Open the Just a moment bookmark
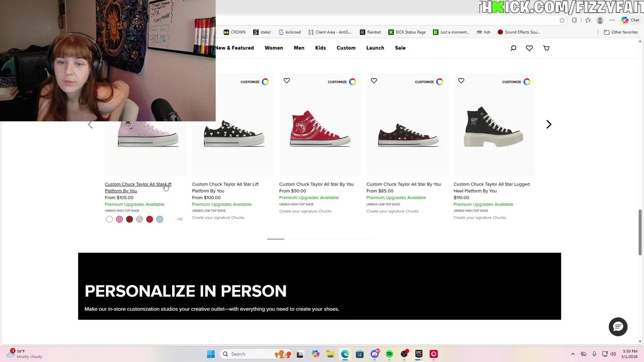Image resolution: width=644 pixels, height=362 pixels. click(x=451, y=32)
